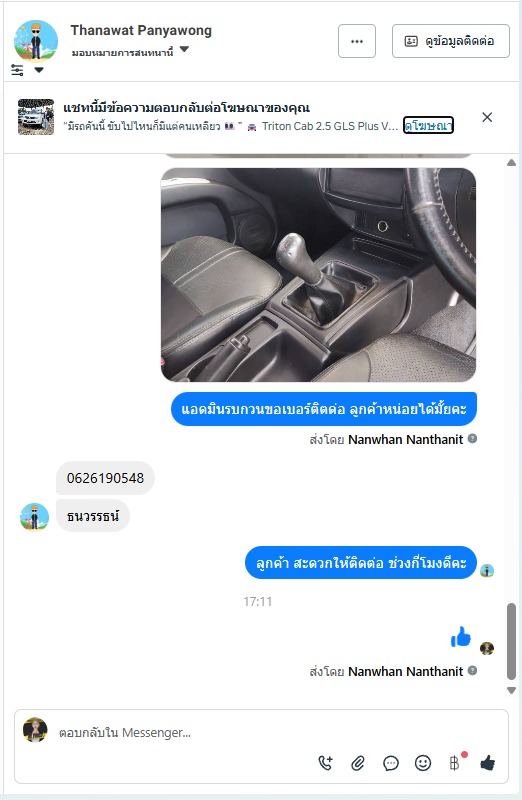This screenshot has height=800, width=522.
Task: Dismiss the ad reply banner
Action: point(487,117)
